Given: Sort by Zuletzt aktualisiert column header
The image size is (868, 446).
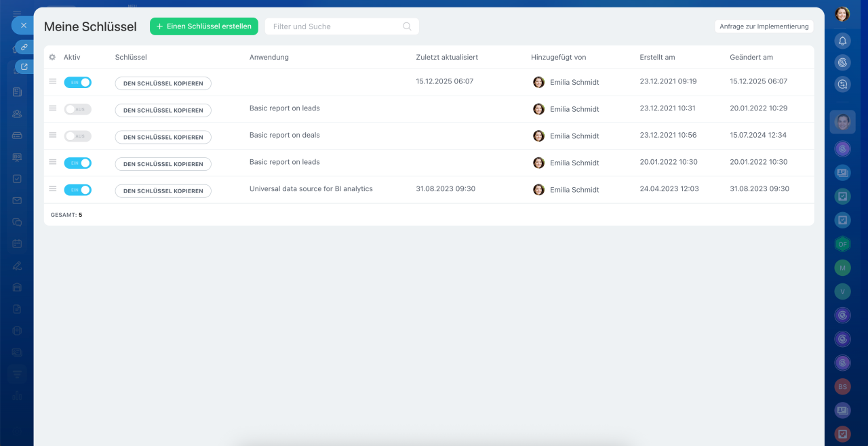Looking at the screenshot, I should click(x=446, y=58).
